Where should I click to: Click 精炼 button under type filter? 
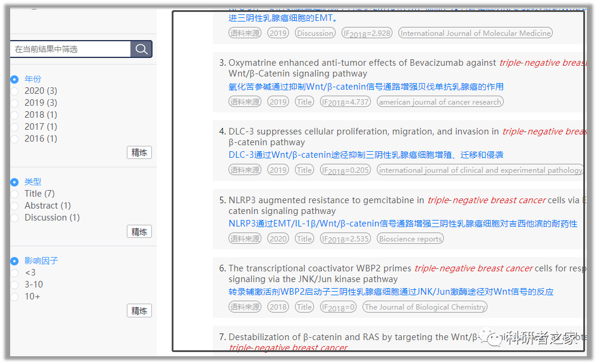(x=139, y=232)
